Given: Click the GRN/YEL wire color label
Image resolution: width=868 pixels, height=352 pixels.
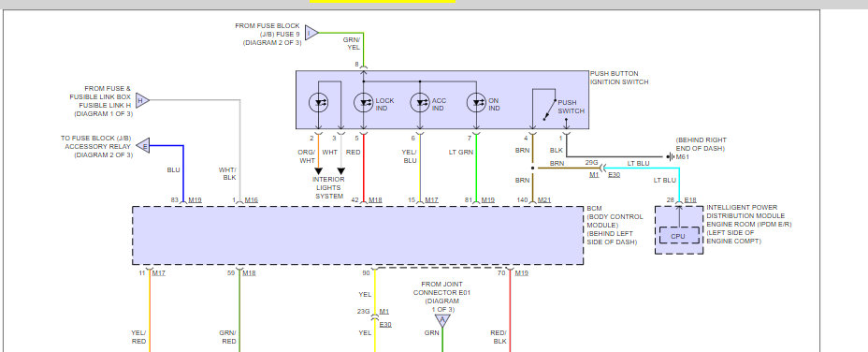Looking at the screenshot, I should click(352, 43).
